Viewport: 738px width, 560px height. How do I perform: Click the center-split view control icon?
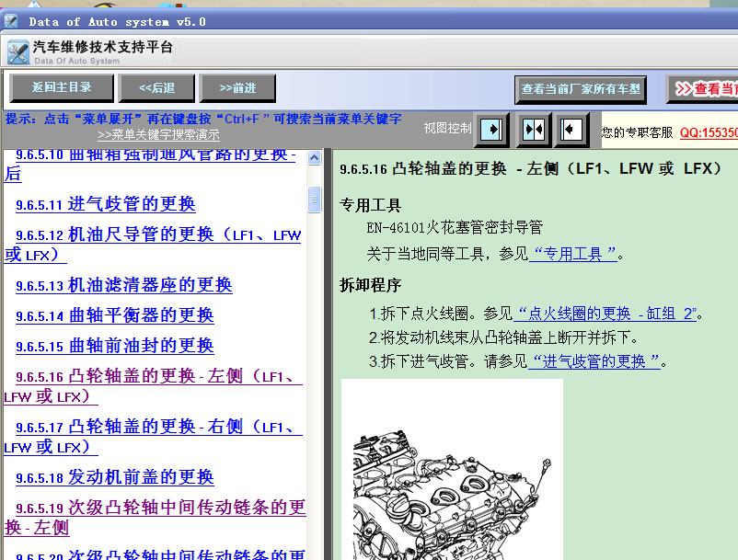534,130
